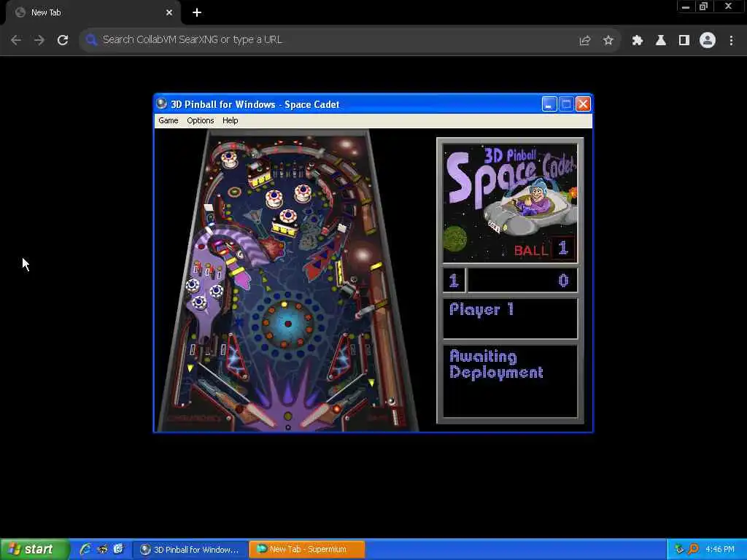
Task: Click the Player 1 info panel
Action: pos(510,319)
